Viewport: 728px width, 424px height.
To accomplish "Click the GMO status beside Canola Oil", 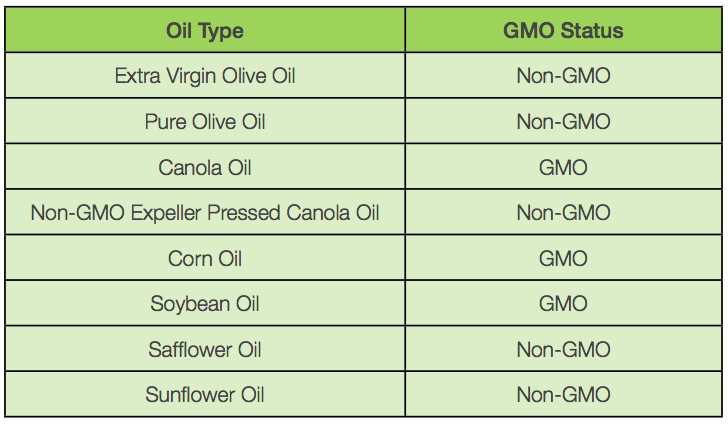I will point(563,168).
